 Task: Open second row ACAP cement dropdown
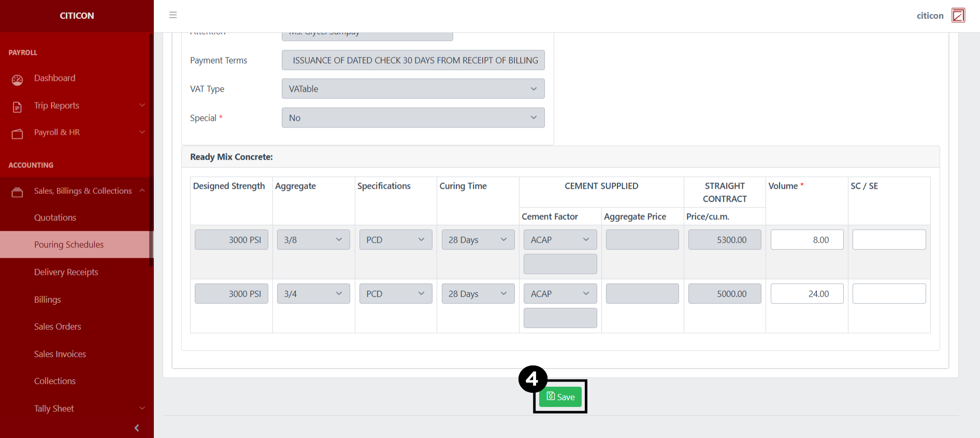coord(560,294)
